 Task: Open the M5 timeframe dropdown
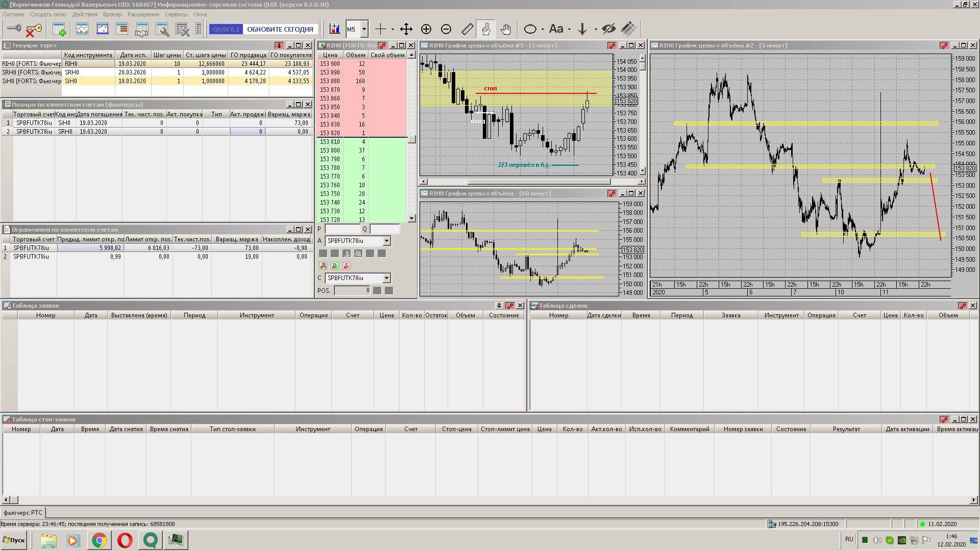364,29
